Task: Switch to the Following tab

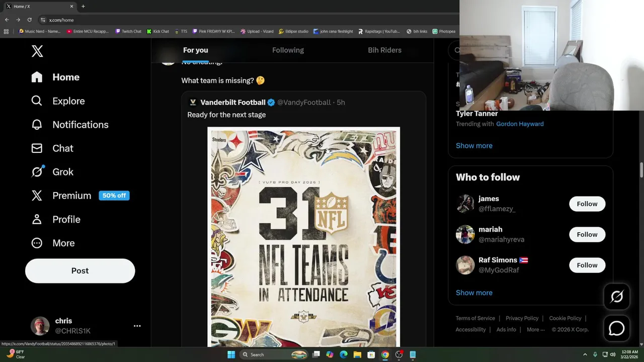Action: coord(288,50)
